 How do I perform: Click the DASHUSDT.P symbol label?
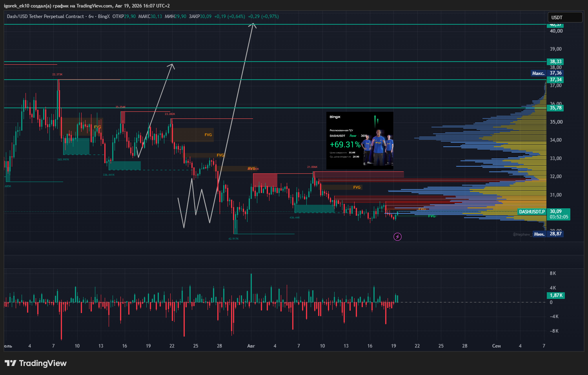(532, 212)
